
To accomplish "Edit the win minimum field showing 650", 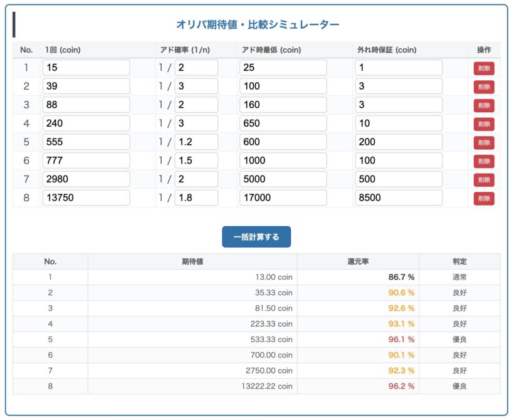I will coord(283,123).
